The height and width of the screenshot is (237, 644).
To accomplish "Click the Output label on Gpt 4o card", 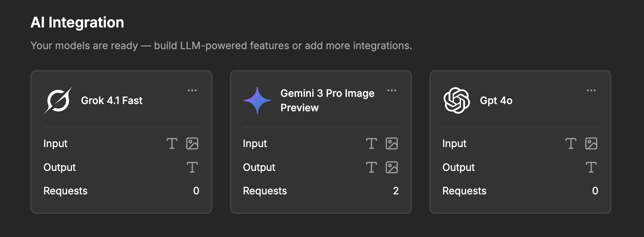I will [459, 167].
